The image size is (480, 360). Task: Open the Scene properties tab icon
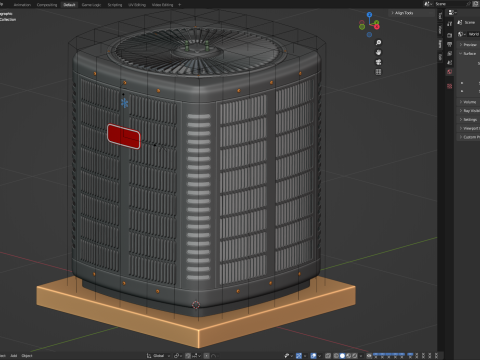tap(449, 62)
